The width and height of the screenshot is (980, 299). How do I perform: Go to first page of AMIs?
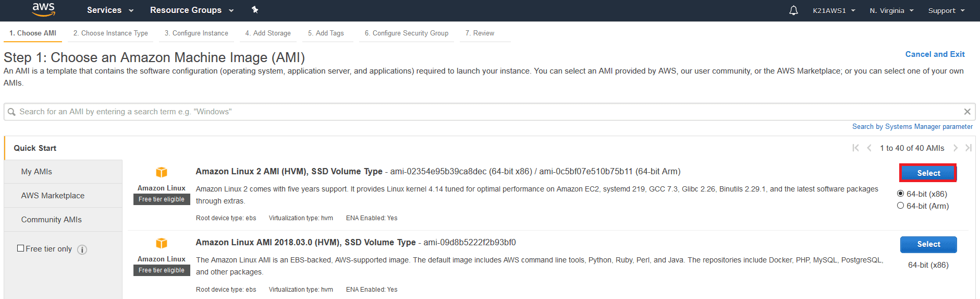click(x=855, y=148)
